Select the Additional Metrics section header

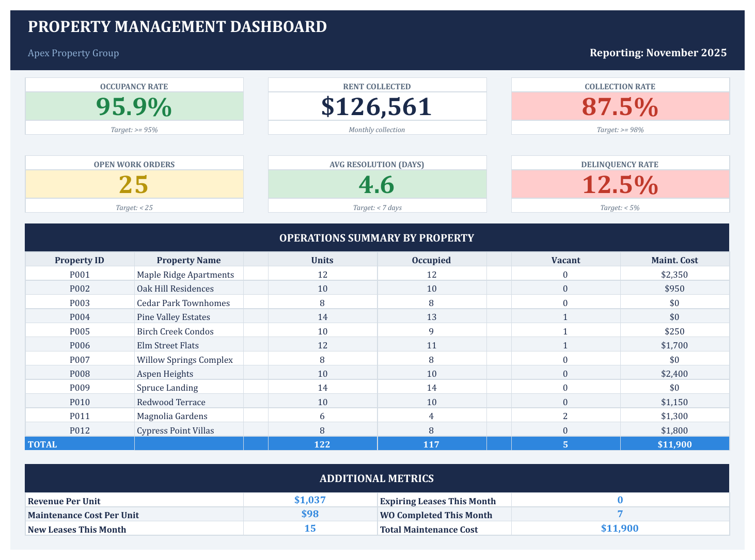[x=378, y=478]
